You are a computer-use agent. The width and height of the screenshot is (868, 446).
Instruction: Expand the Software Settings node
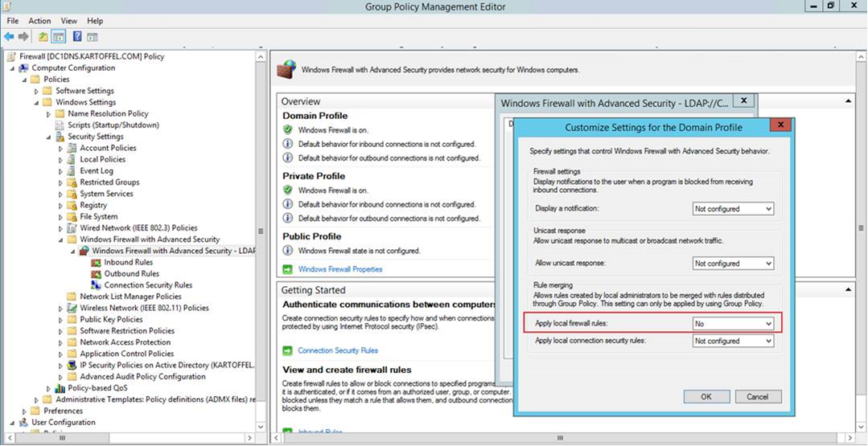pyautogui.click(x=36, y=91)
